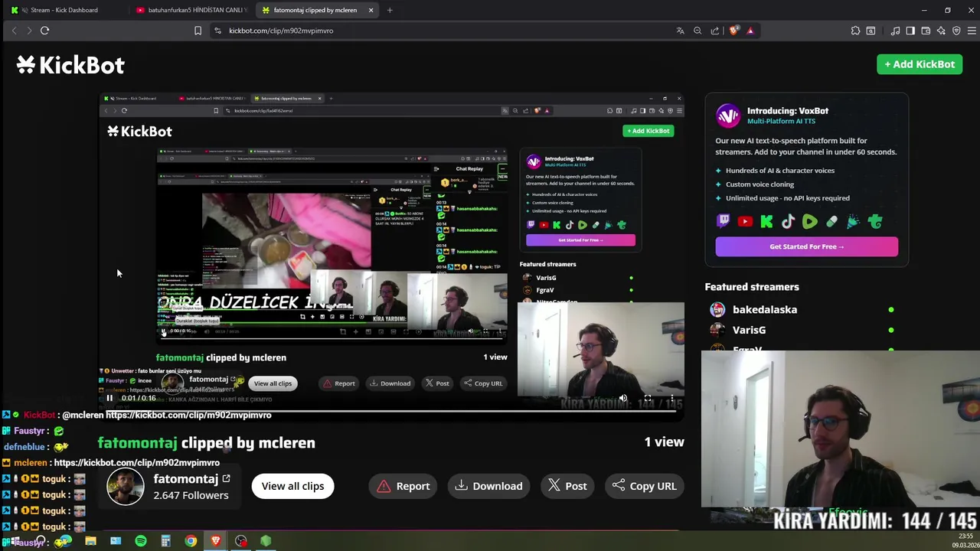Click the "2.647 Followers" text
The width and height of the screenshot is (980, 551).
(x=191, y=495)
